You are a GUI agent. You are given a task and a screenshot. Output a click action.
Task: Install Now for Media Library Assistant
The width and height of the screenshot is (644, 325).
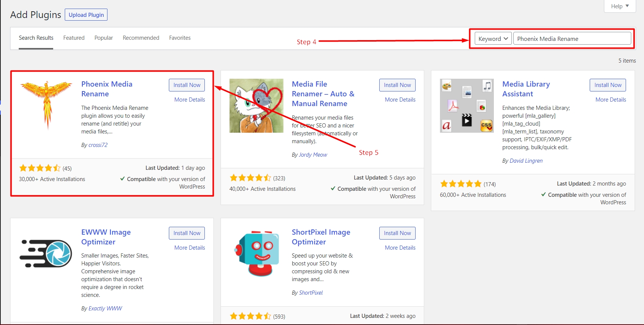[608, 85]
